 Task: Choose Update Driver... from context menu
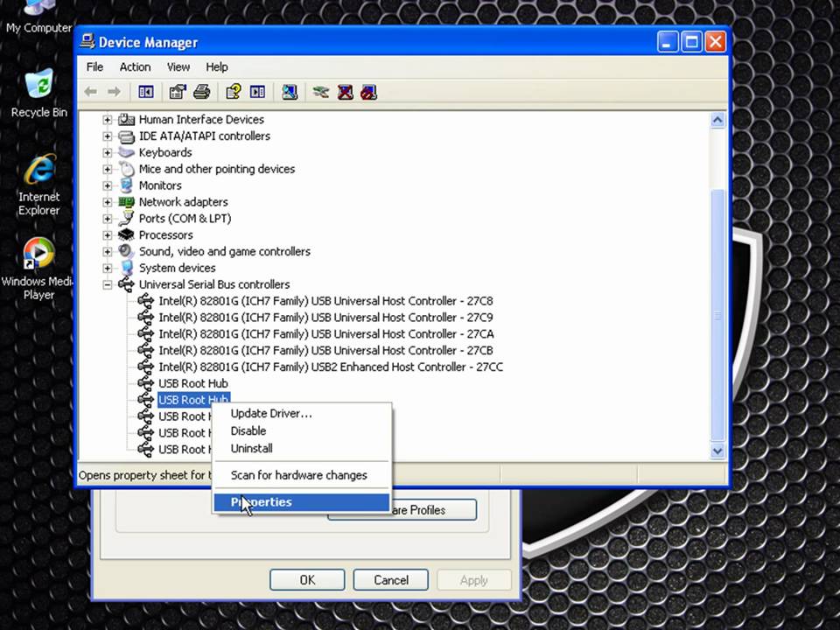302,414
